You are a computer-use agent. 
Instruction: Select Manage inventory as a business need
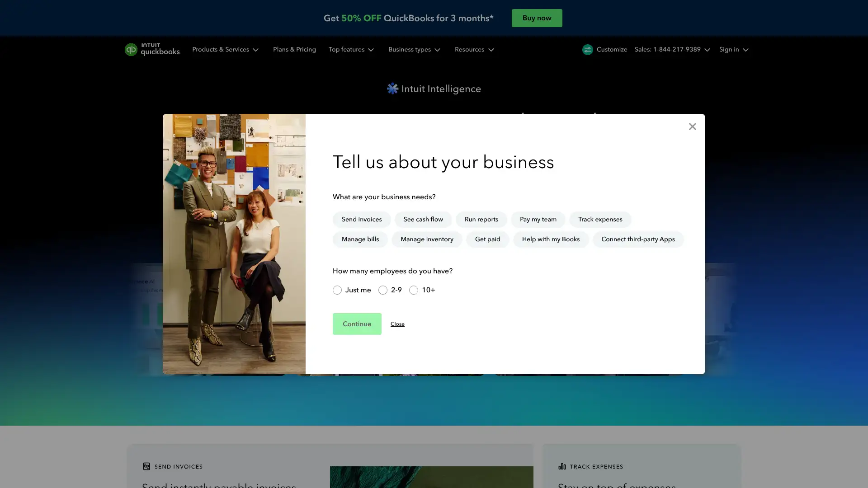coord(427,239)
